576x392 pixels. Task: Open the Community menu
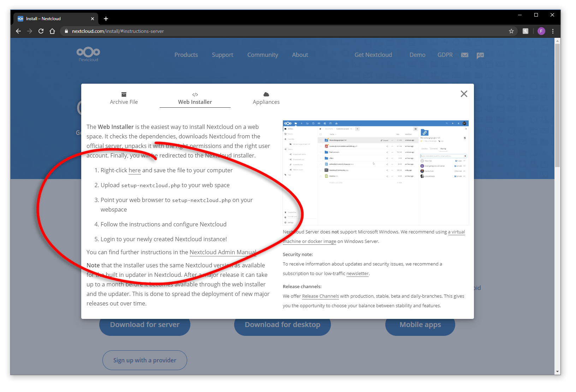263,55
